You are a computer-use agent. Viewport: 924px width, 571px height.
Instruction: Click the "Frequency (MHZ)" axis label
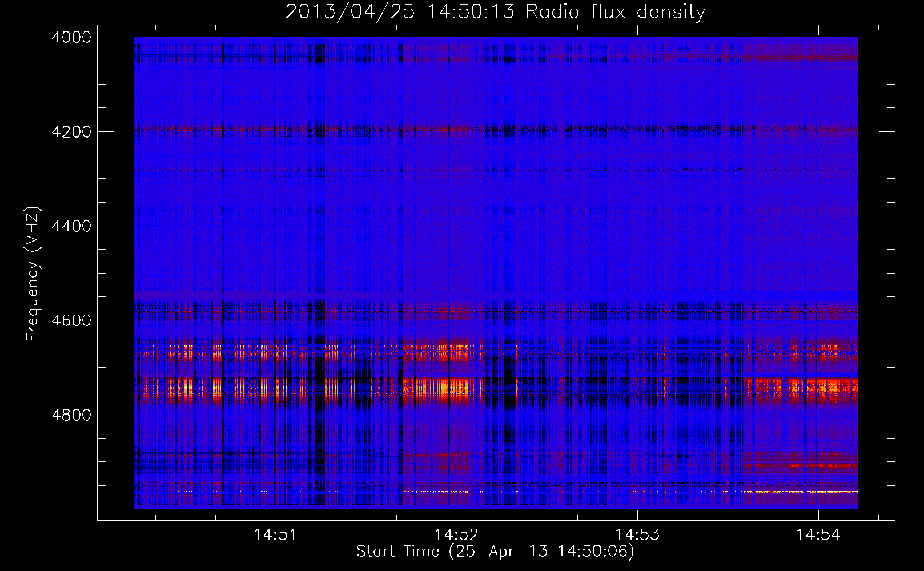[33, 274]
